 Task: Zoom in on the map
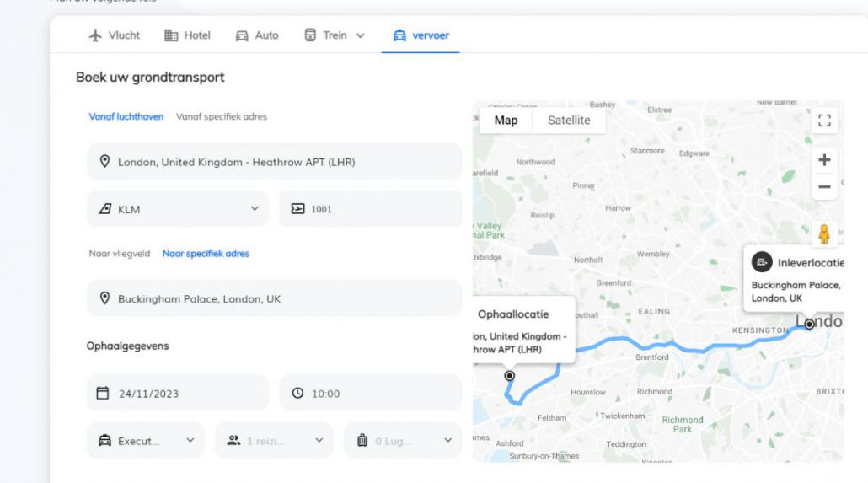pyautogui.click(x=824, y=160)
